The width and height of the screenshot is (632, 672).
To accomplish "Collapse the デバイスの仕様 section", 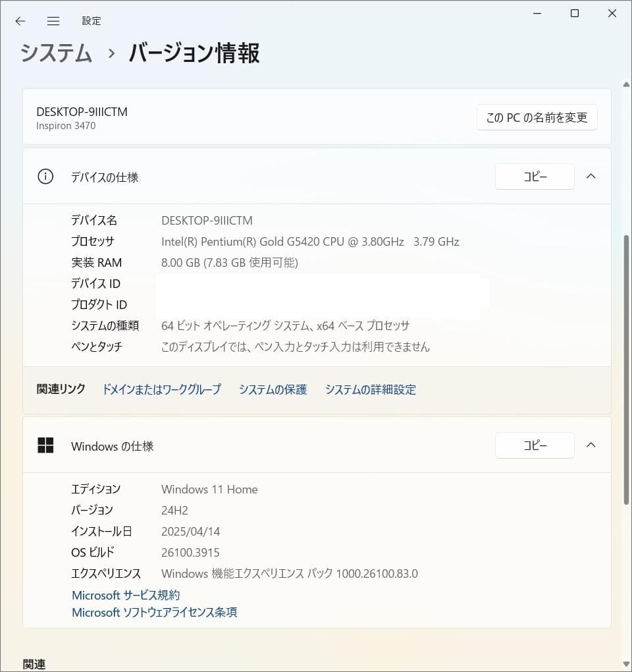I will click(591, 177).
